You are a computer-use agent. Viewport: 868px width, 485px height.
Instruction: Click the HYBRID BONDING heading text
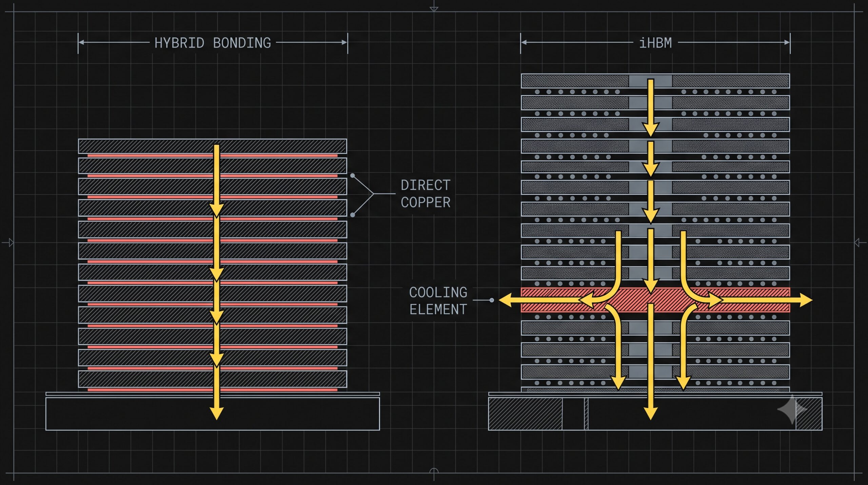tap(213, 43)
